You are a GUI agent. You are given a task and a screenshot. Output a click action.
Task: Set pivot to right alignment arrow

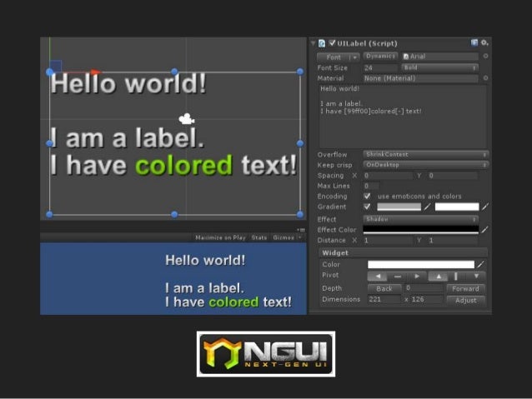pos(417,277)
